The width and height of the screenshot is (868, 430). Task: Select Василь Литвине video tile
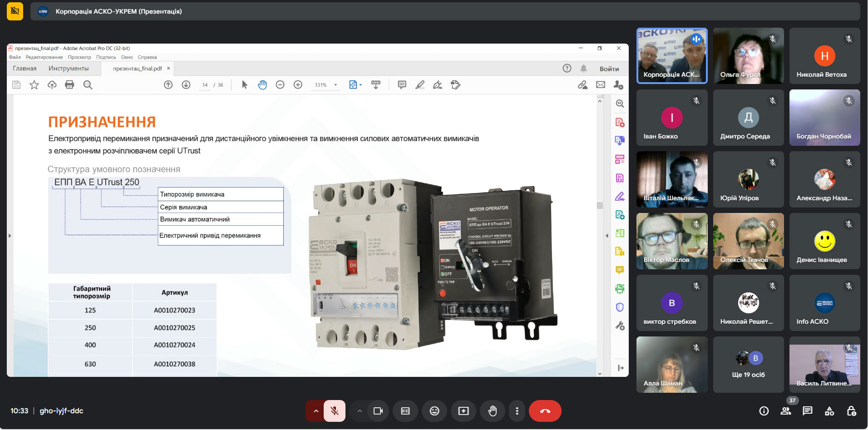pos(824,365)
